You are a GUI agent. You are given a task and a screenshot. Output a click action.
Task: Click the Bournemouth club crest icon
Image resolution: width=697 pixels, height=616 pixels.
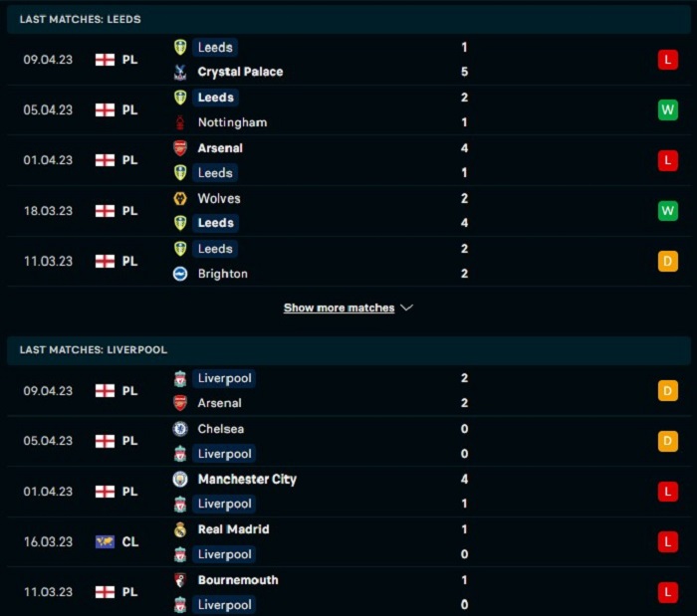pos(180,580)
